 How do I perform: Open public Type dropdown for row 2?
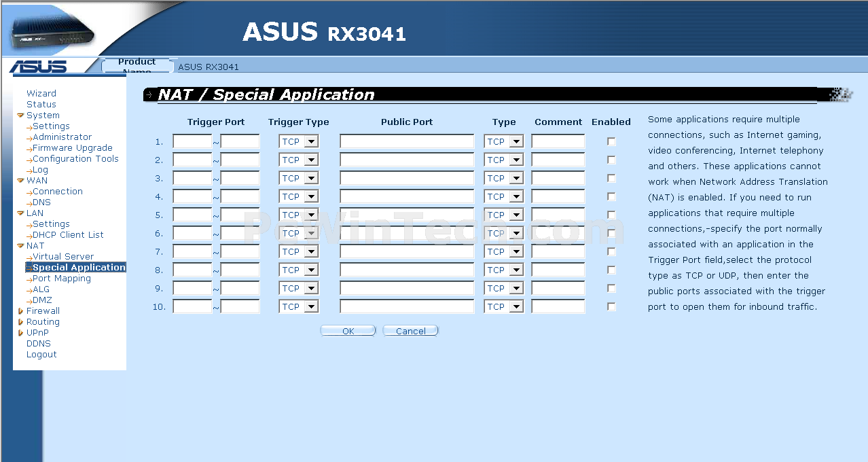click(x=504, y=160)
